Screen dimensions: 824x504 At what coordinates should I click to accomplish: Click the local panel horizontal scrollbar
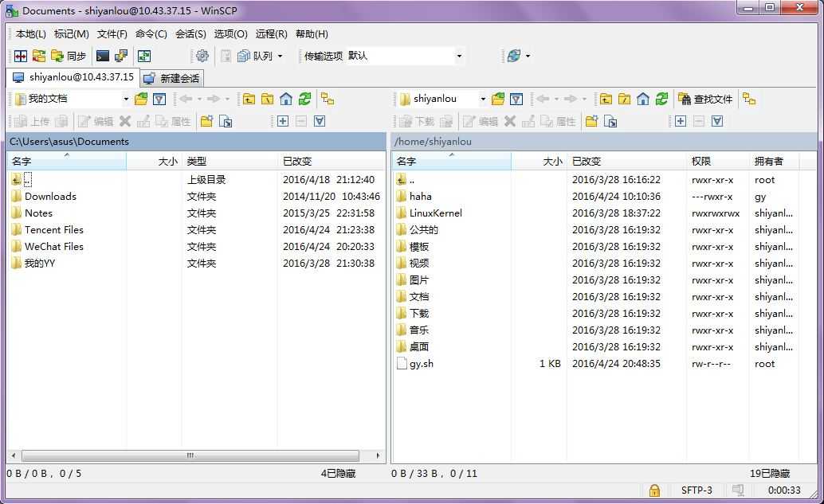pos(190,455)
